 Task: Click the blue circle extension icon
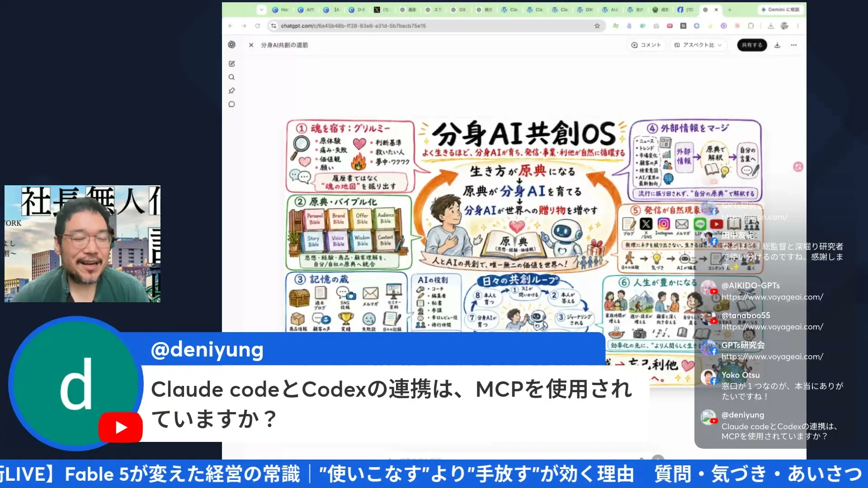click(x=697, y=26)
